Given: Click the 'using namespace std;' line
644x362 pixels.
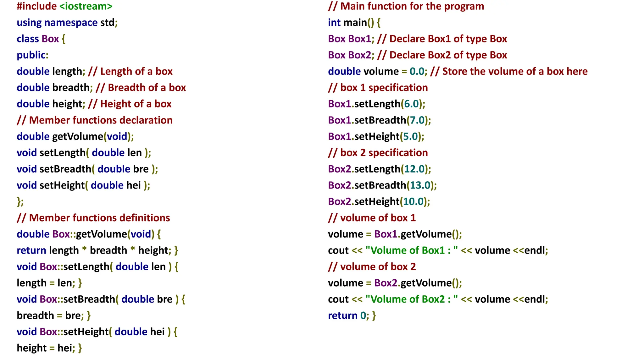Looking at the screenshot, I should pos(67,23).
